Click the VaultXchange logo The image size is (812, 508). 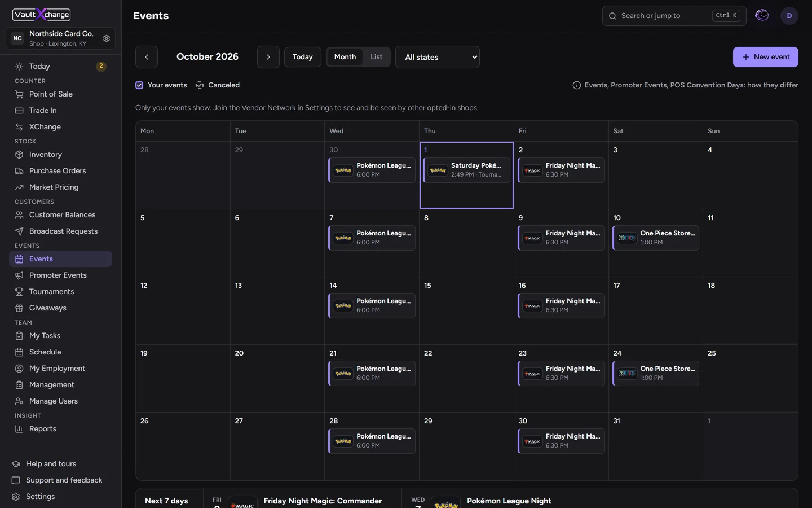(x=42, y=15)
